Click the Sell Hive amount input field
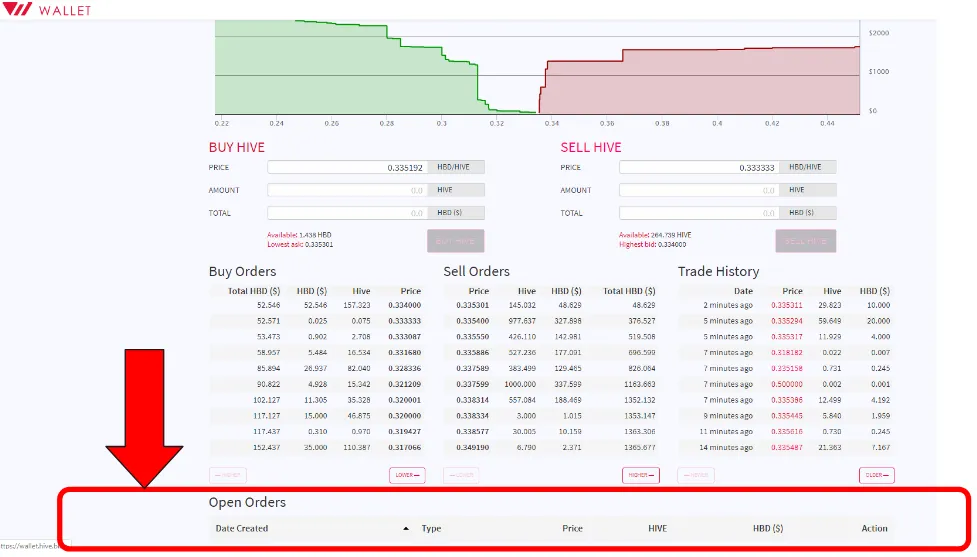This screenshot has width=977, height=557. click(699, 190)
